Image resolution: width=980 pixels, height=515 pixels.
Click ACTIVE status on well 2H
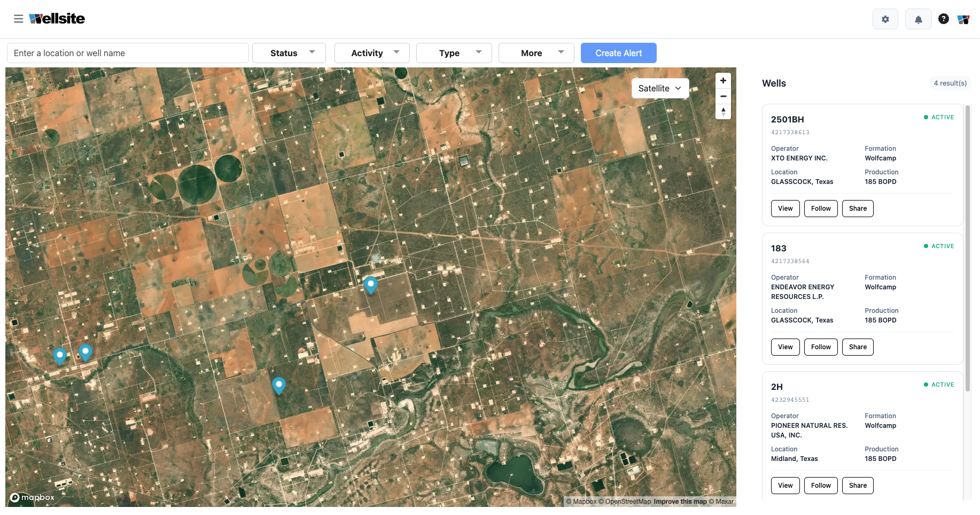click(939, 385)
